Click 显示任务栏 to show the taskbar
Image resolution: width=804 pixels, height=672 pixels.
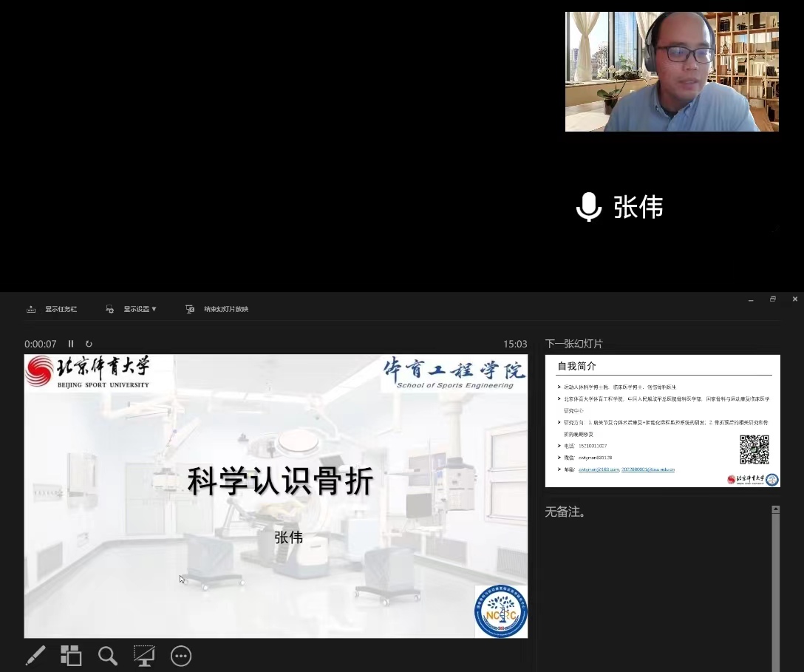click(x=52, y=309)
